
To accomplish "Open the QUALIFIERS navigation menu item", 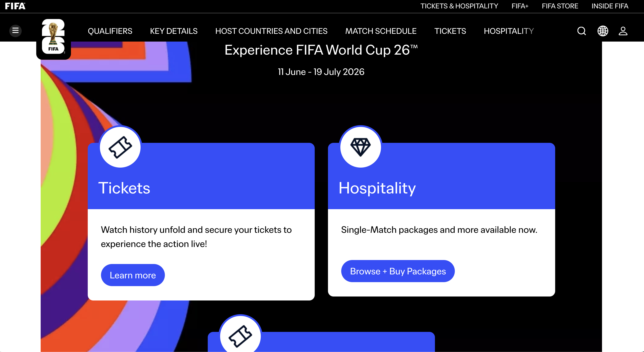I will pos(110,31).
